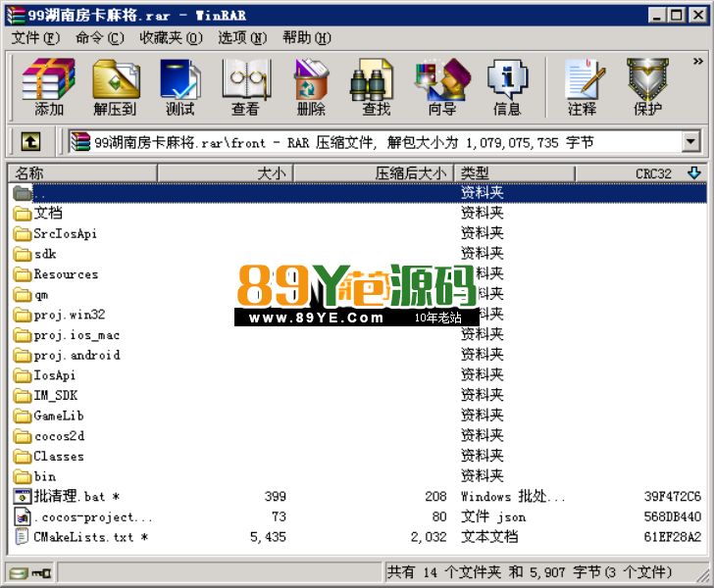Open the 文件(F) menu
The height and width of the screenshot is (588, 714).
[x=35, y=38]
